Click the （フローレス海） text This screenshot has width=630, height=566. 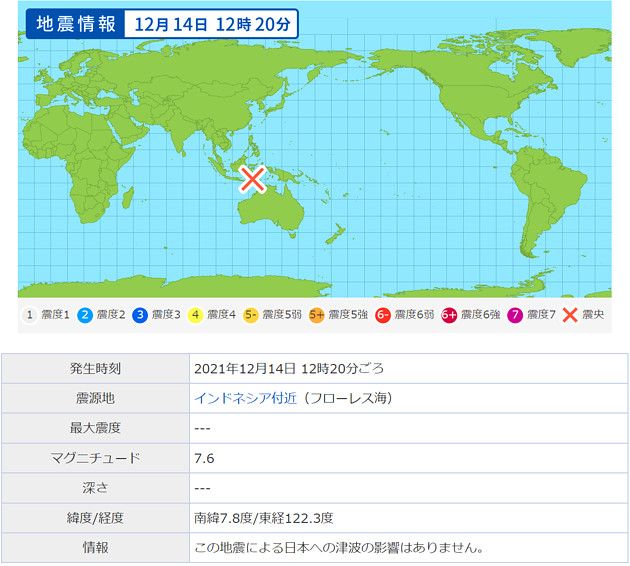point(348,398)
